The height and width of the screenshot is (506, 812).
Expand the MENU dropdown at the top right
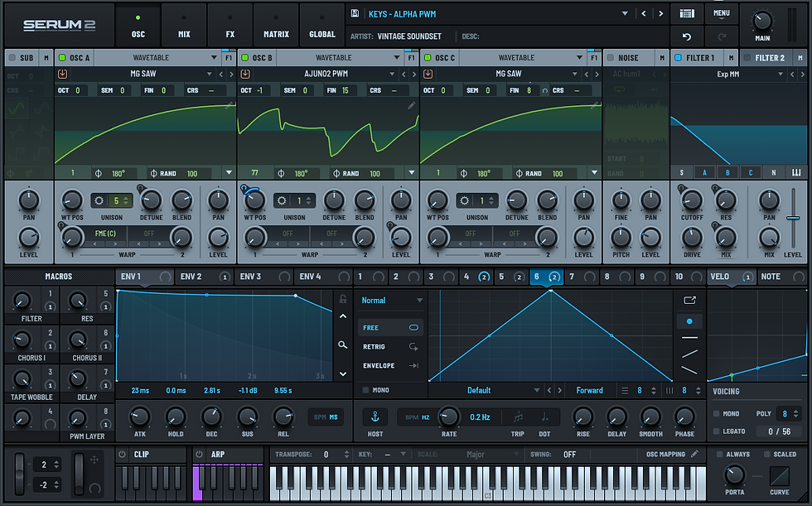[720, 13]
